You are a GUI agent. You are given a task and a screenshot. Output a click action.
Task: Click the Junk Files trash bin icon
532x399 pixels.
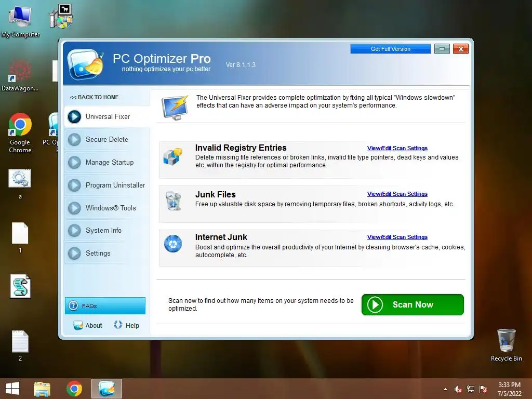[173, 201]
